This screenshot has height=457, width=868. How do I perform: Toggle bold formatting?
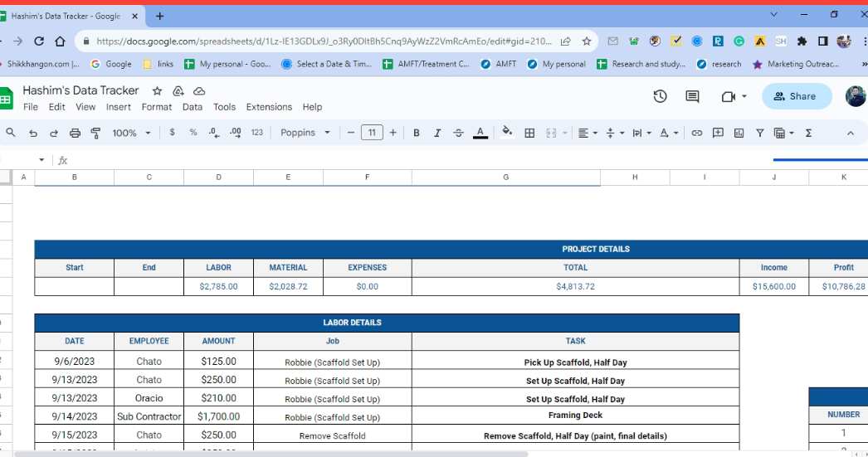pyautogui.click(x=417, y=133)
